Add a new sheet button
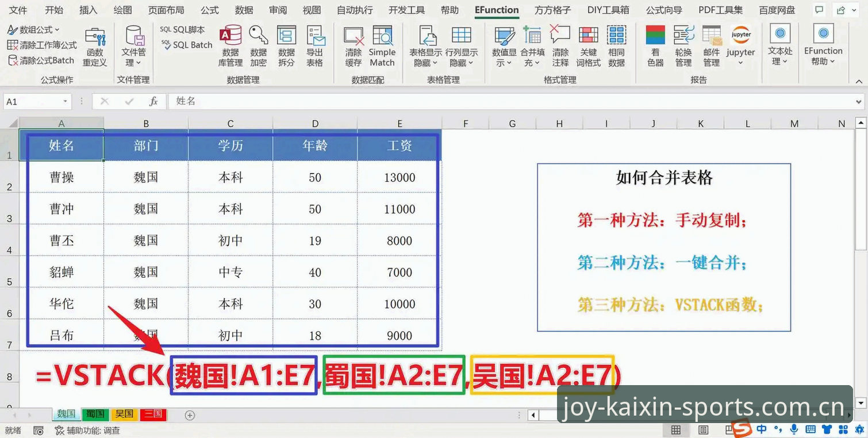Screen dimensions: 868x438 [190, 415]
